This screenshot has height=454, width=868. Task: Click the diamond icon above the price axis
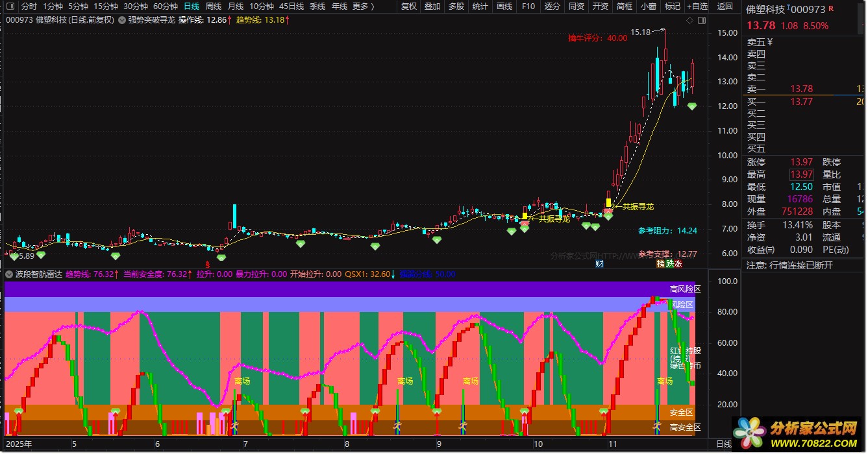[689, 20]
